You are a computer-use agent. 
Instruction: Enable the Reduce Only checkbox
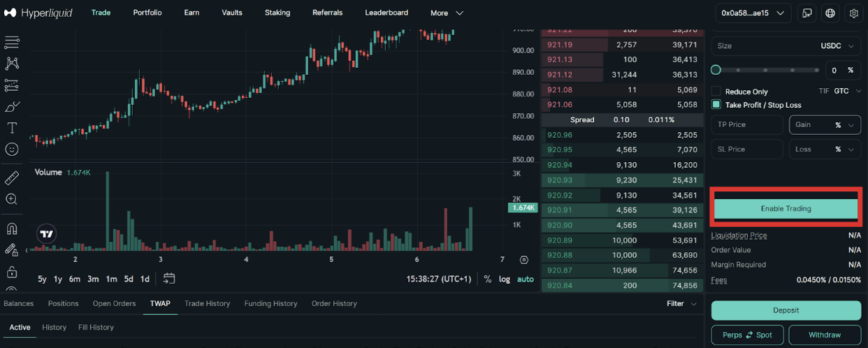pyautogui.click(x=716, y=92)
